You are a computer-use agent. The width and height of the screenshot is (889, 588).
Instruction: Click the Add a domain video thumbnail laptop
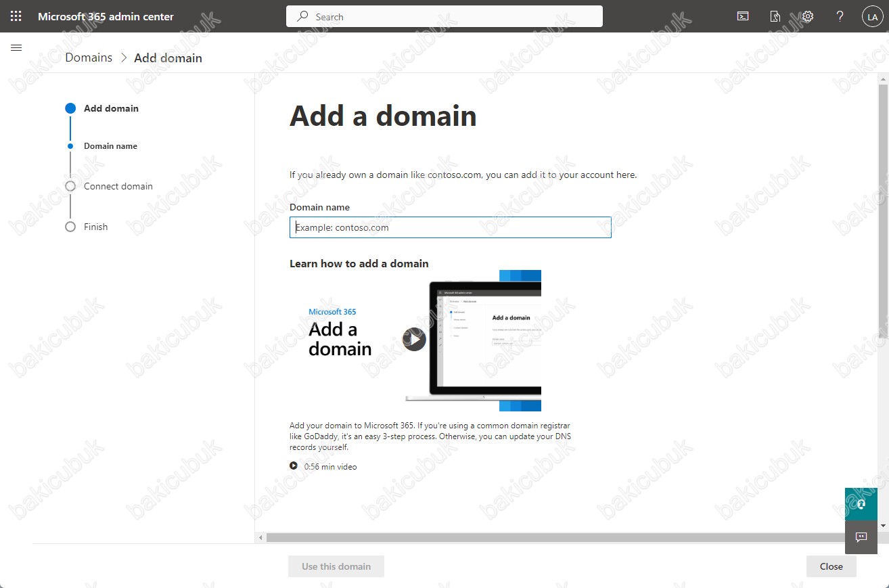474,340
